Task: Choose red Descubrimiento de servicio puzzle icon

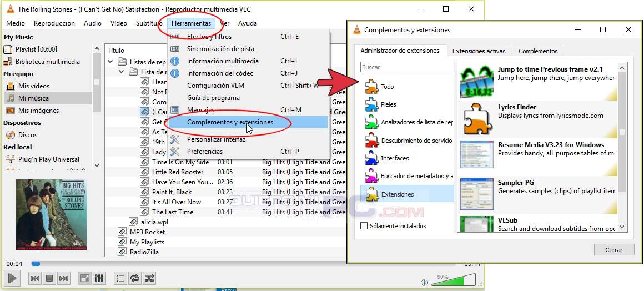Action: pyautogui.click(x=371, y=141)
